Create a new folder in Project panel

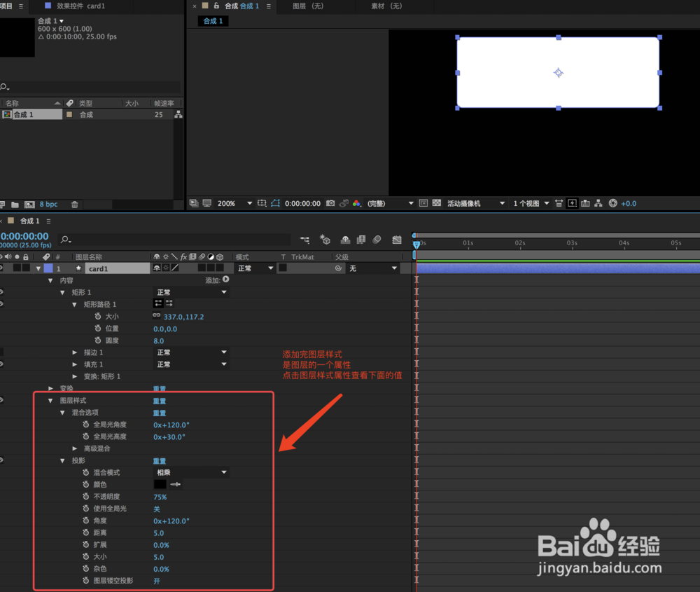coord(15,205)
